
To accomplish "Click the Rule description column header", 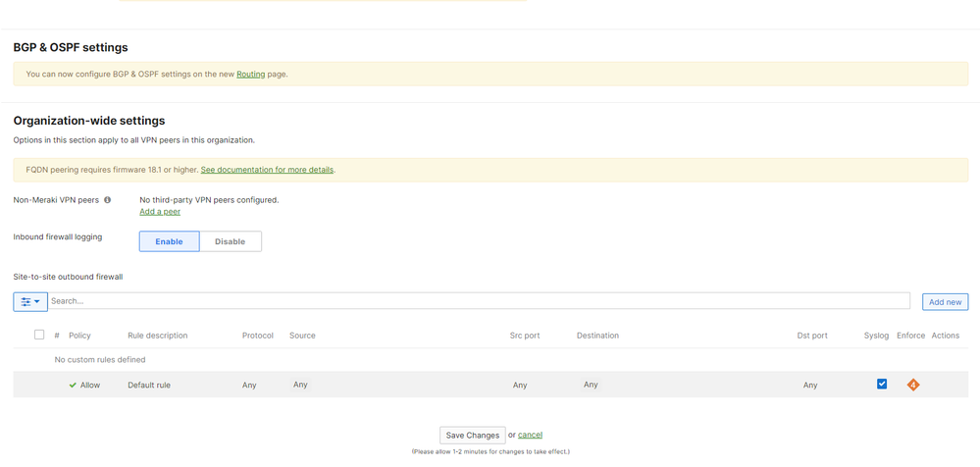I will [x=157, y=336].
